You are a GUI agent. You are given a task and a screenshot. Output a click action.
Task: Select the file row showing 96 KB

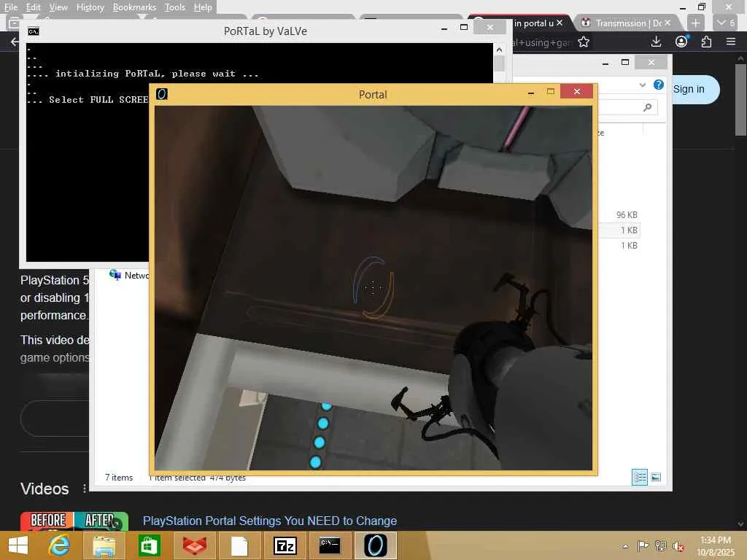point(627,215)
